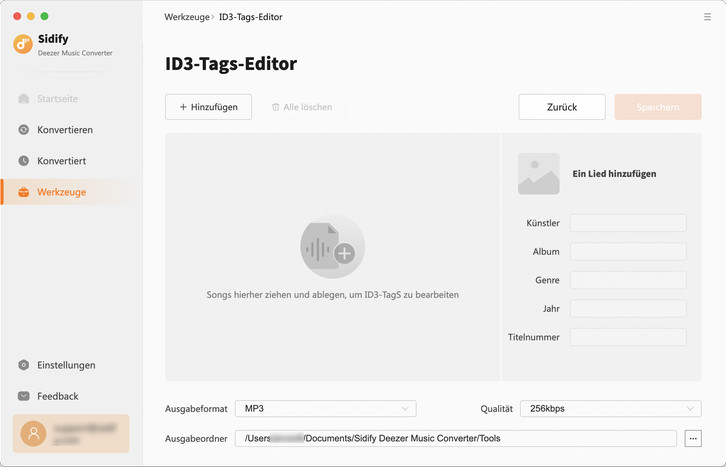Click the user avatar icon
This screenshot has width=726, height=467.
(x=33, y=433)
